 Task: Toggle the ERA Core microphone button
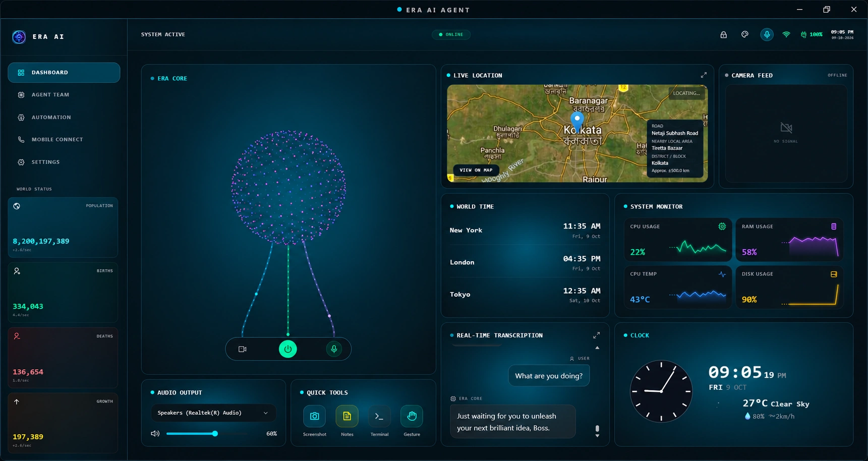pyautogui.click(x=334, y=349)
